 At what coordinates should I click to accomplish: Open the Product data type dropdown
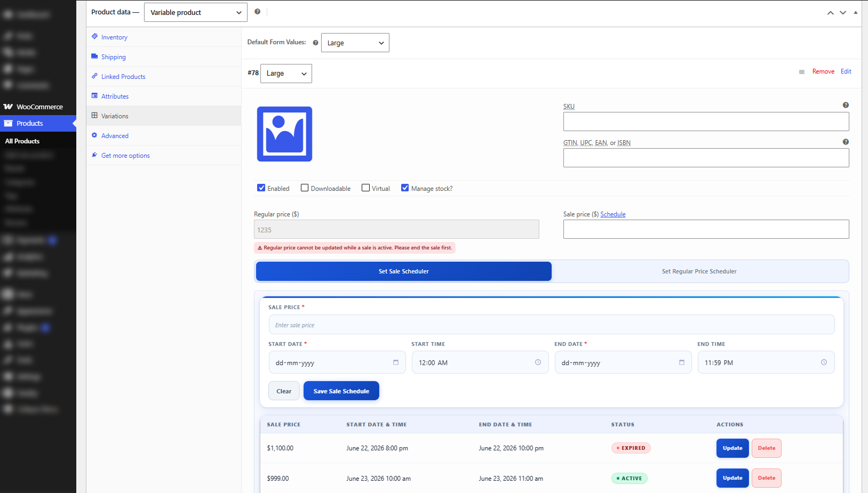tap(196, 12)
